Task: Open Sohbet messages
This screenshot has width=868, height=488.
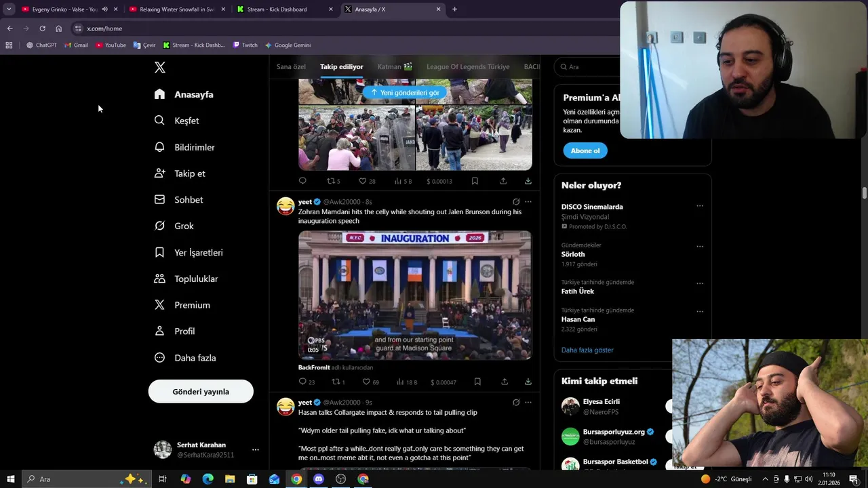Action: [x=178, y=200]
